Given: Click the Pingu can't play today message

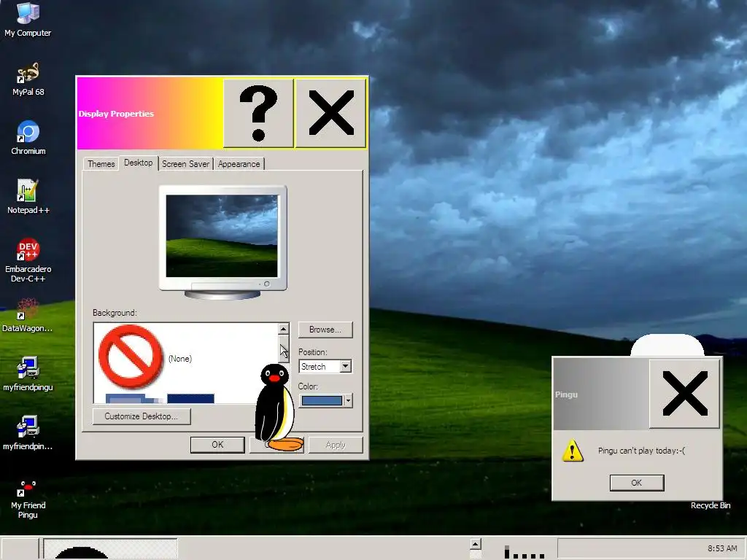Looking at the screenshot, I should (641, 451).
